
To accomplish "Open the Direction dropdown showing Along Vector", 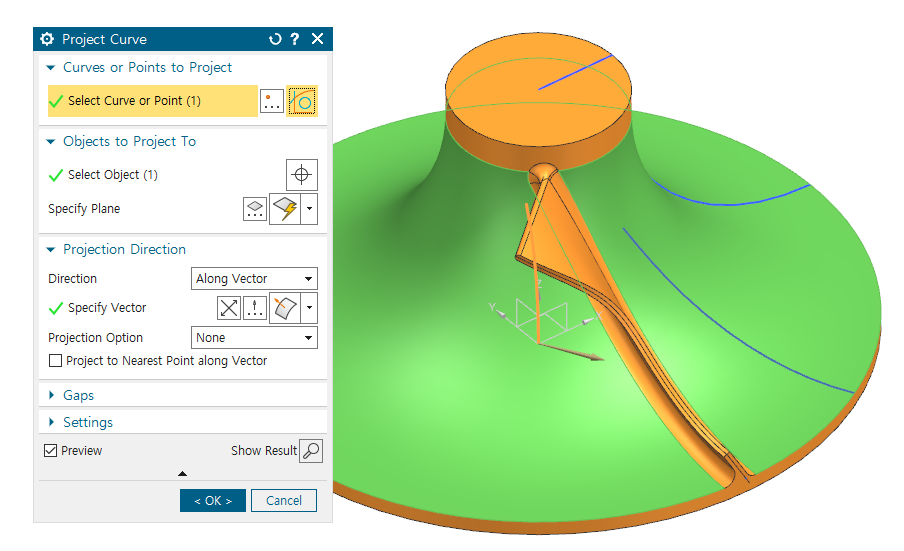I will 254,279.
